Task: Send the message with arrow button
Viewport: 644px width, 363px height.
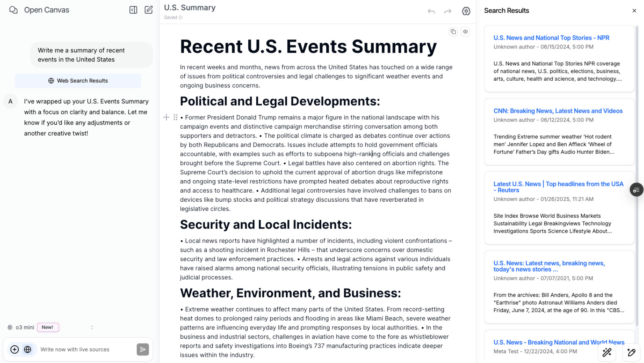Action: pyautogui.click(x=143, y=349)
